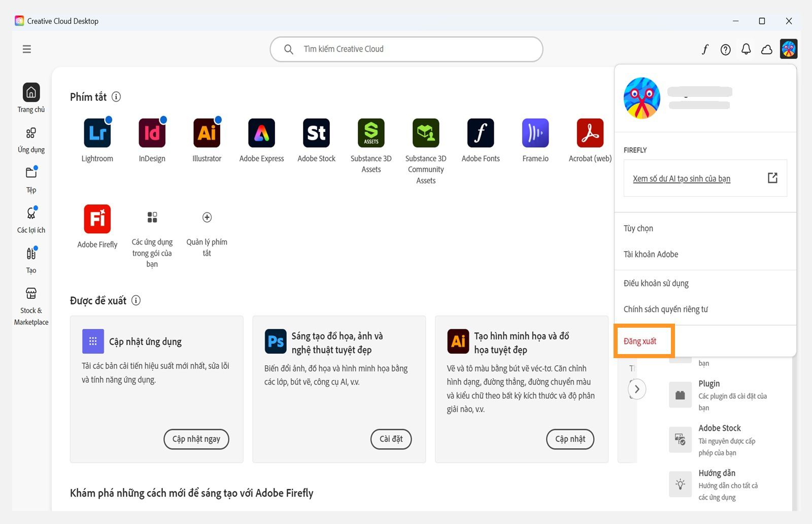Click Illustrator icon in suggestion card
This screenshot has width=812, height=524.
458,341
